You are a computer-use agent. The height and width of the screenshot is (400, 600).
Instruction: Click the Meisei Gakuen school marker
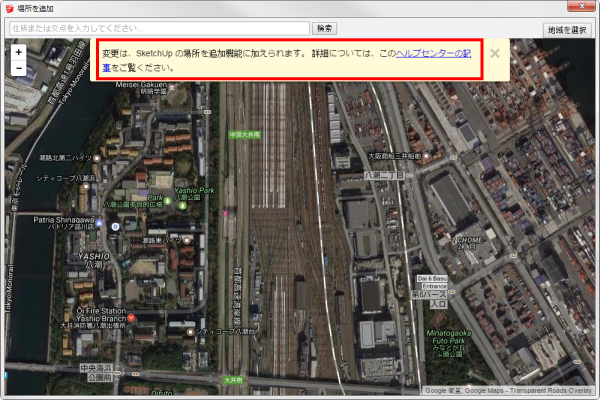[172, 88]
